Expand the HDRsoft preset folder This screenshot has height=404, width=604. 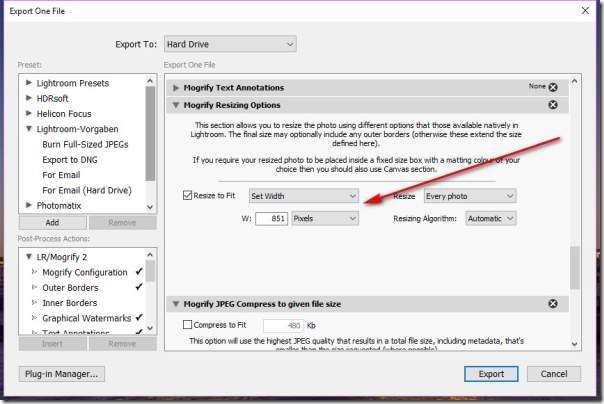pyautogui.click(x=29, y=98)
